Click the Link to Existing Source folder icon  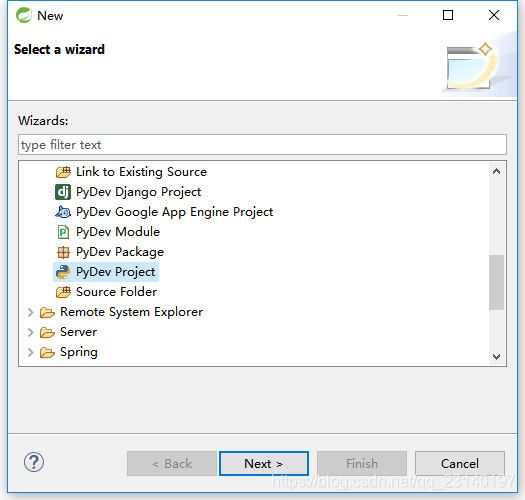point(63,172)
